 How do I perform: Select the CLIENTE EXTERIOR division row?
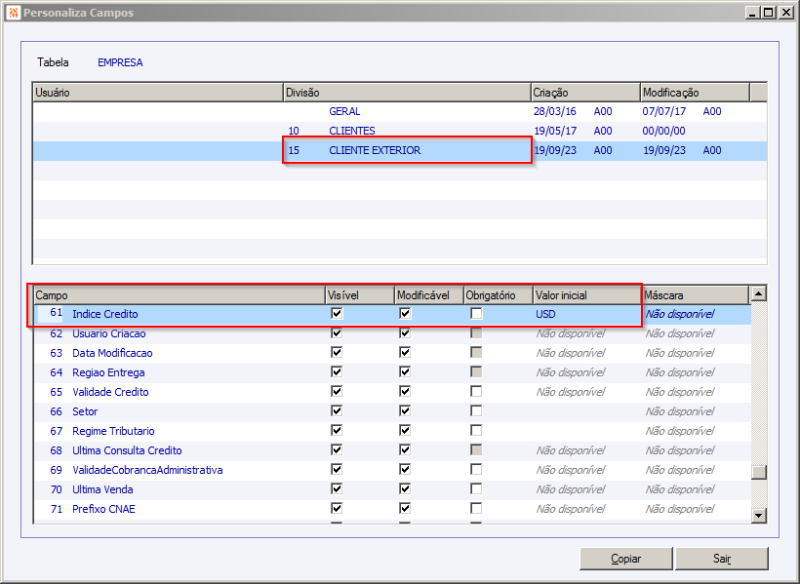400,150
